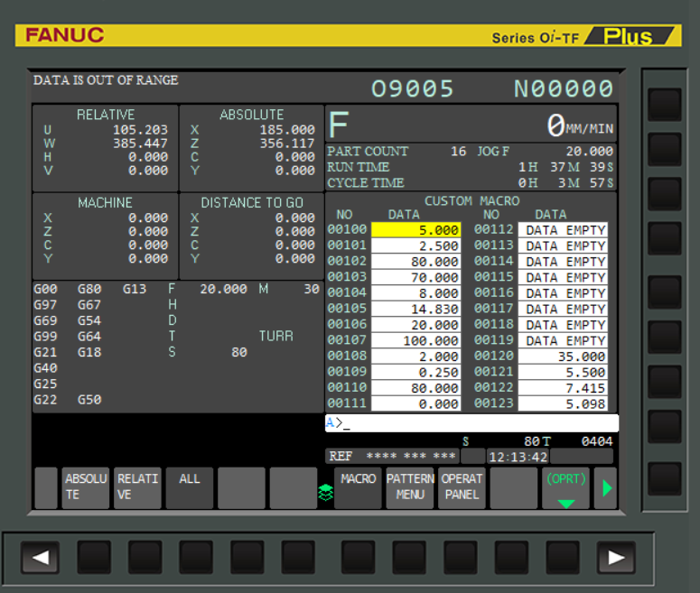Select DATA EMPTY cell for variable 00112

563,230
